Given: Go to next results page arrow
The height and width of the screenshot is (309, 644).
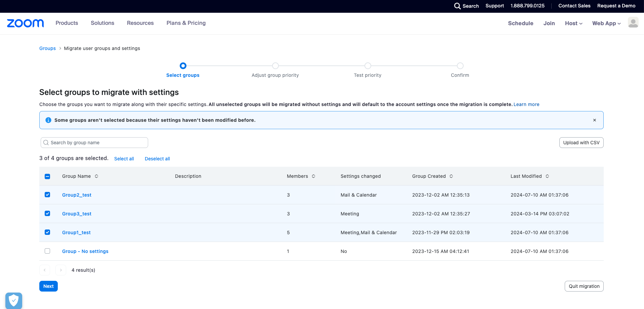Looking at the screenshot, I should pyautogui.click(x=61, y=270).
